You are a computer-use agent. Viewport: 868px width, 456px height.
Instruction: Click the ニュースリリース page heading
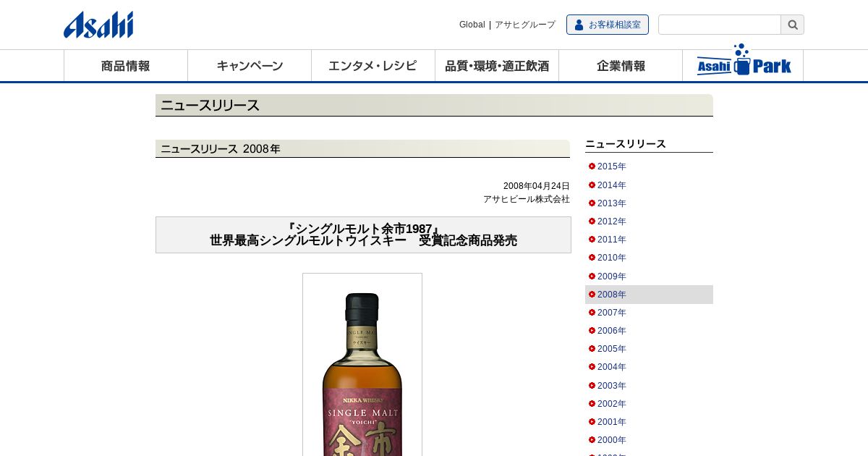(434, 105)
